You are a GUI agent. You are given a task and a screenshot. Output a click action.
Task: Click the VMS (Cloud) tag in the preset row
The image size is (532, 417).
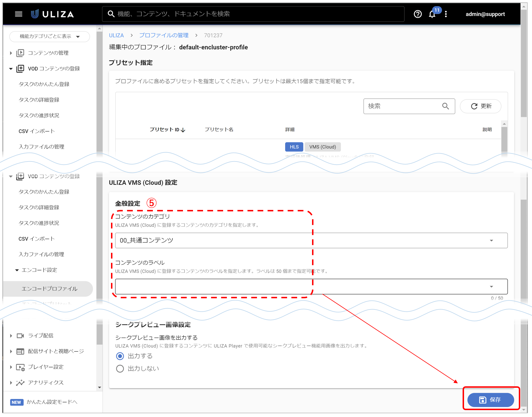(x=322, y=147)
